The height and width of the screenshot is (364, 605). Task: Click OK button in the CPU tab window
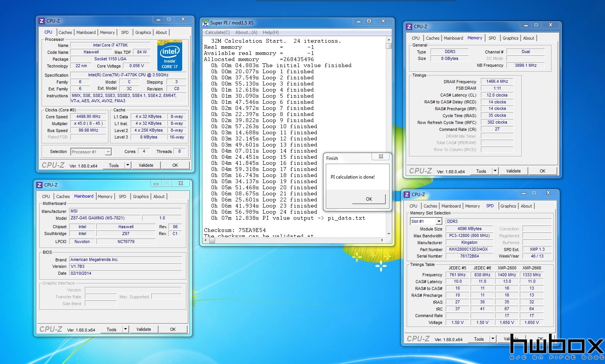coord(175,165)
